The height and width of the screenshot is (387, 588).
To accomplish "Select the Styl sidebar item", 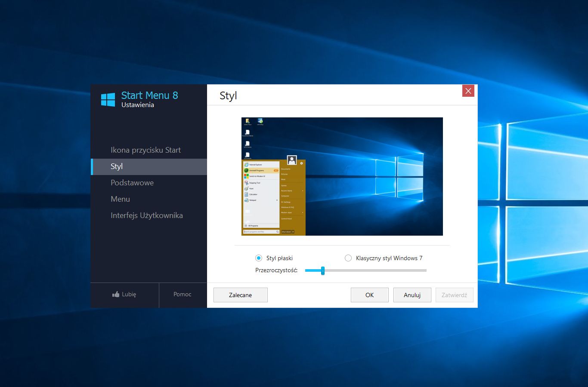I will (x=149, y=166).
